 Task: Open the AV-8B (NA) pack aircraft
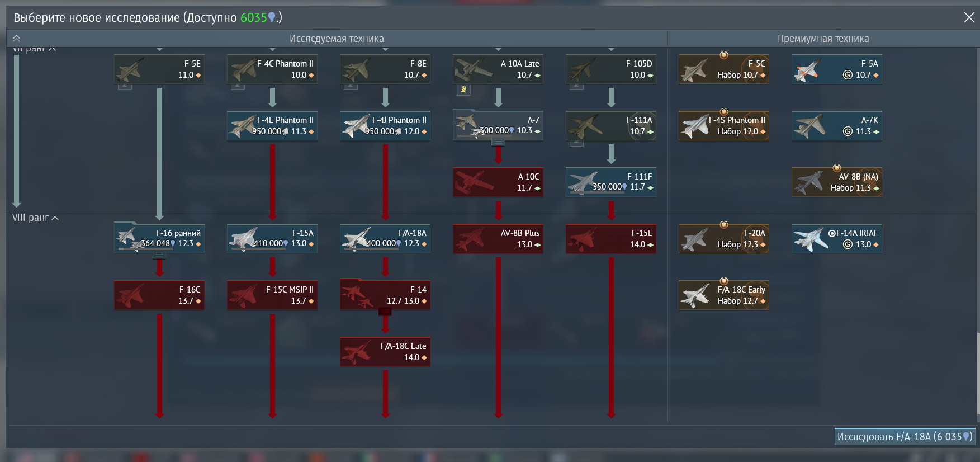click(x=837, y=182)
